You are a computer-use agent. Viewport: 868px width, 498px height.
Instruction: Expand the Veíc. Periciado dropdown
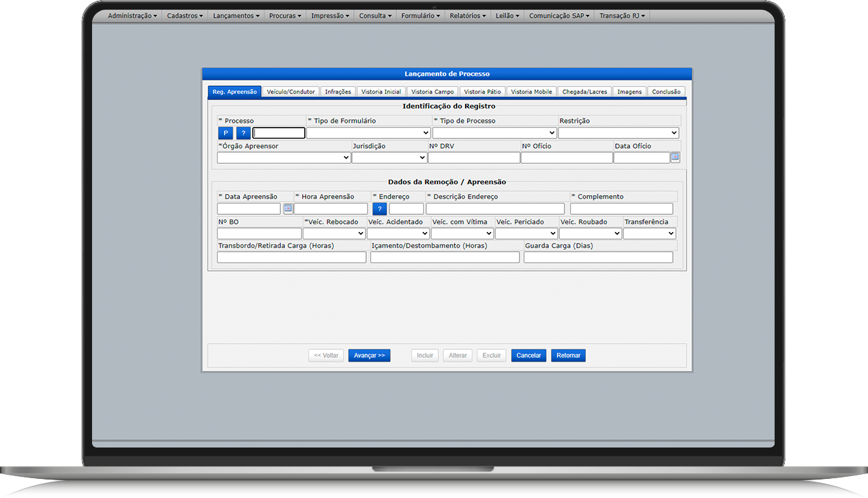point(526,233)
